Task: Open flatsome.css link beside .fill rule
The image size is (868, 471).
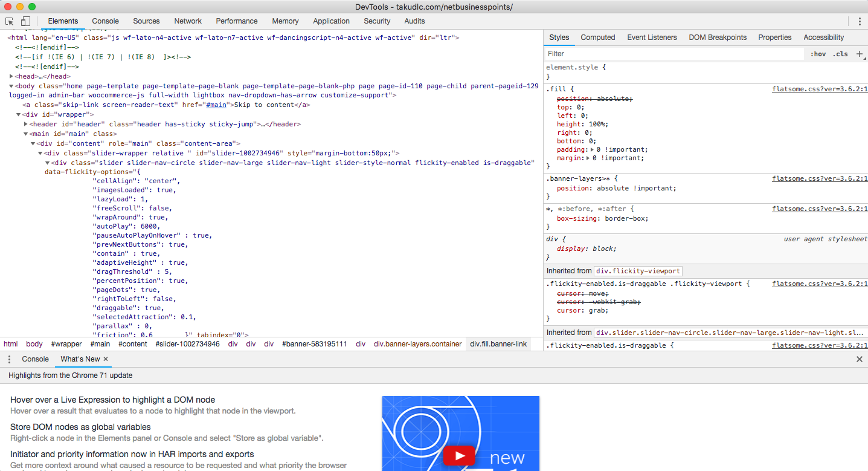Action: (x=820, y=89)
